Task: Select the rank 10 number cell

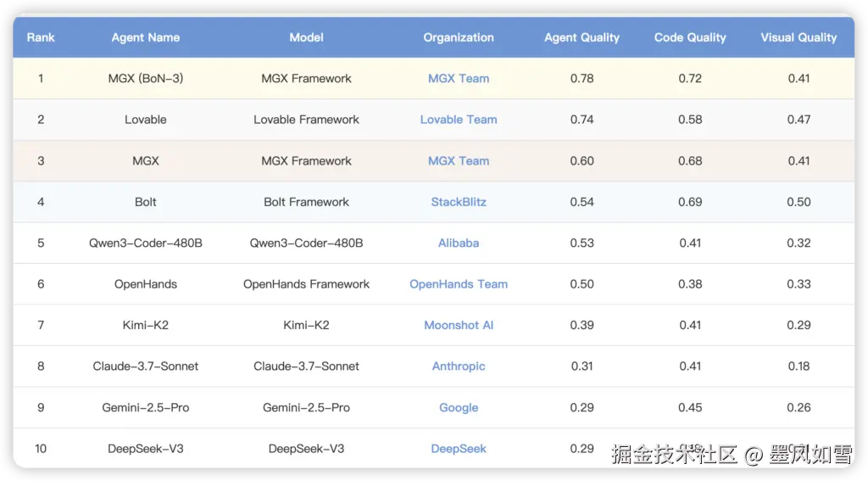Action: point(41,448)
